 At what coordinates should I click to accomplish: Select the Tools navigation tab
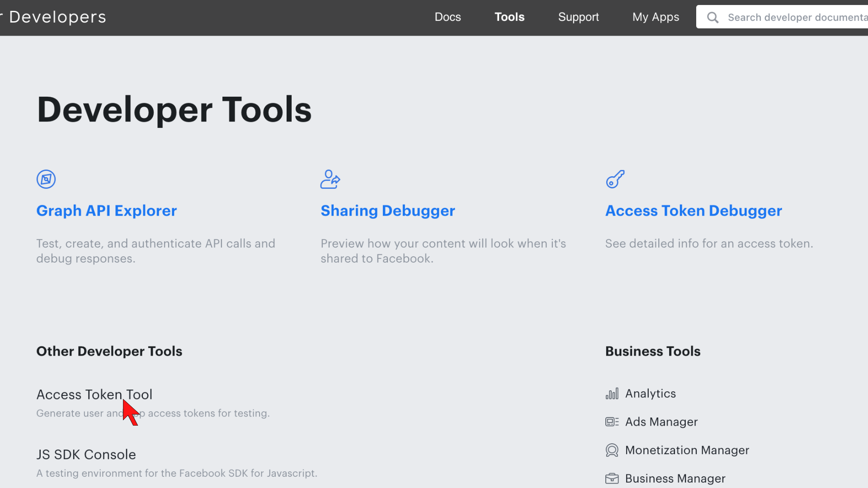(x=509, y=17)
